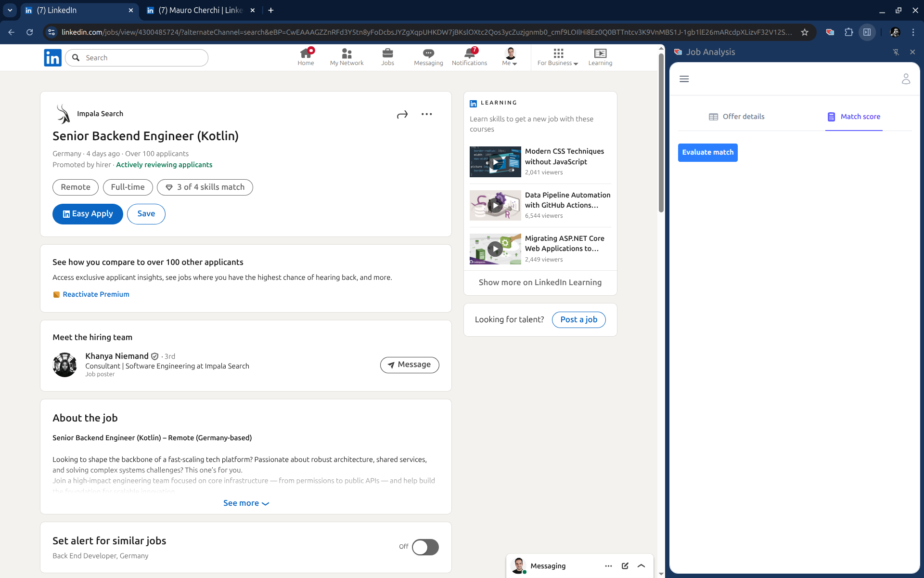
Task: Open the For Business dropdown
Action: tap(557, 57)
